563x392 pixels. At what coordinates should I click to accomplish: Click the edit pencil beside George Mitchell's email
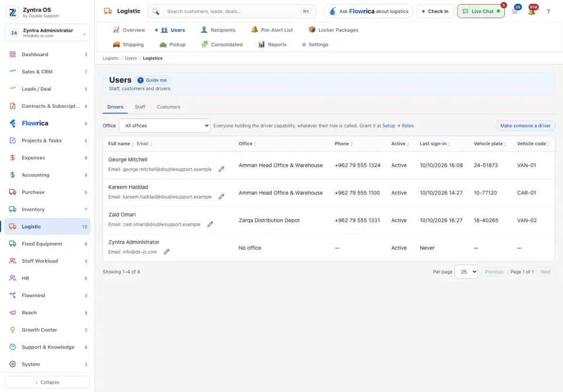tap(221, 169)
